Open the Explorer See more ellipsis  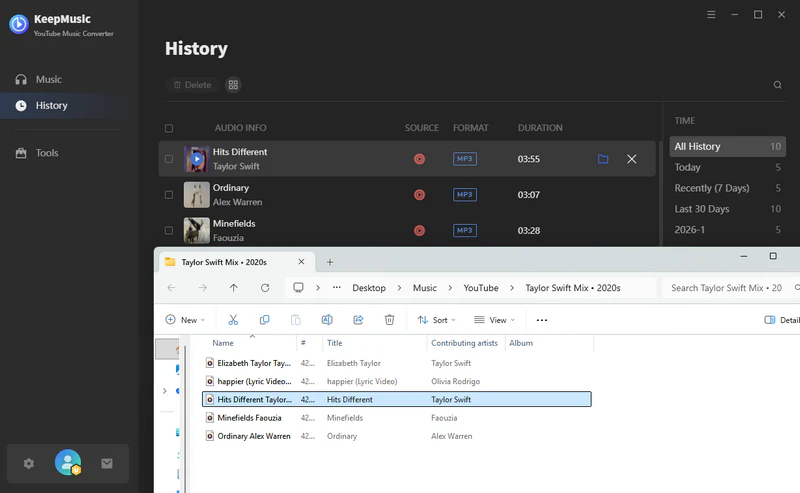[542, 320]
